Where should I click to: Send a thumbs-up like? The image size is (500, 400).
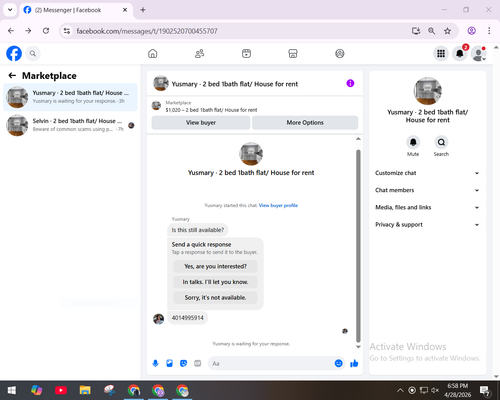click(x=354, y=363)
